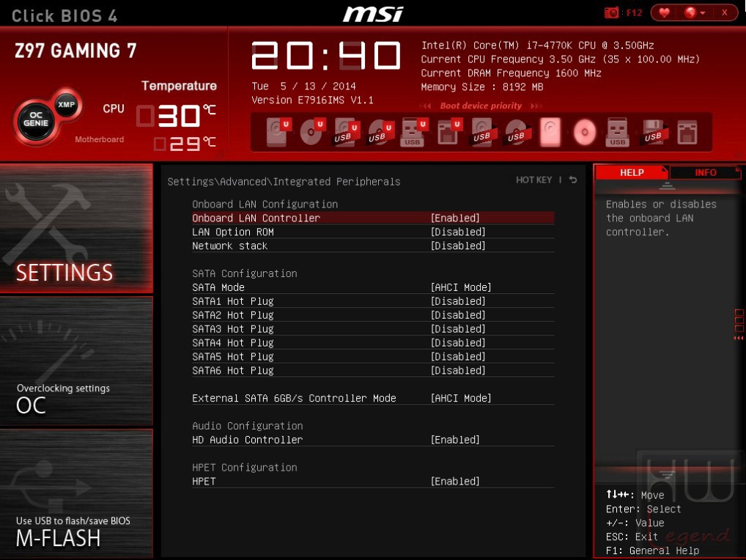Select the Onboard LAN Controller row label
The height and width of the screenshot is (560, 746).
(256, 218)
